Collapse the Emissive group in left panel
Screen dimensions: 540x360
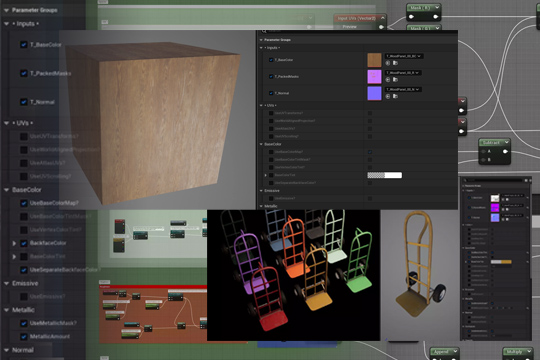[x=6, y=283]
